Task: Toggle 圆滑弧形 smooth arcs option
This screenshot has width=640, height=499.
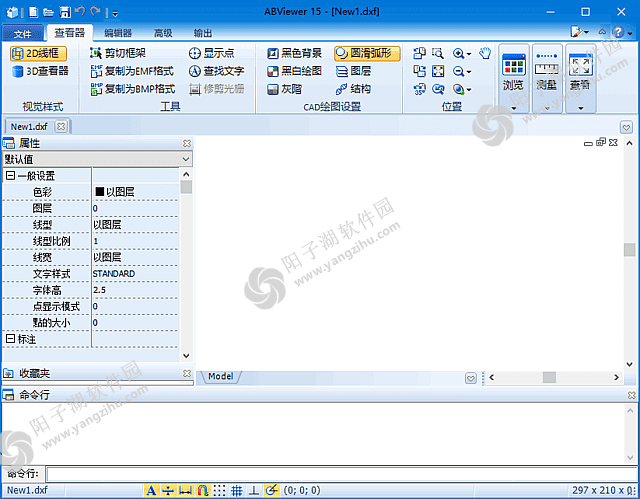Action: pos(367,53)
